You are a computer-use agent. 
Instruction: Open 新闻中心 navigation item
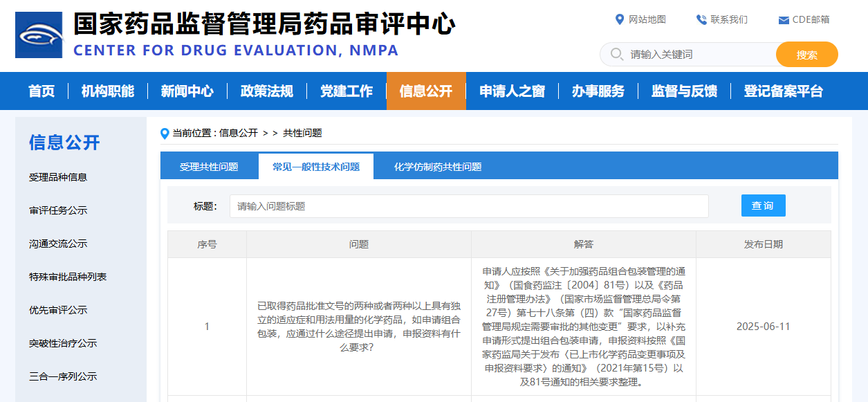point(187,91)
